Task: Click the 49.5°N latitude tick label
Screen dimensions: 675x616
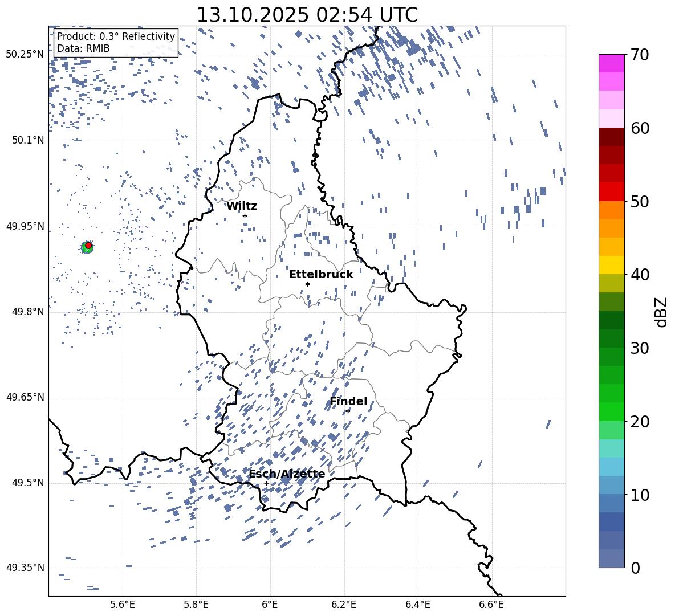Action: [x=29, y=483]
